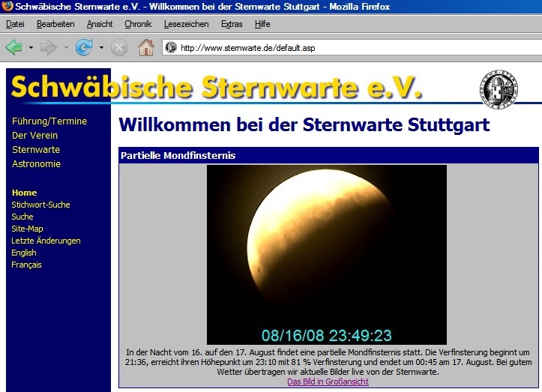Select the Home sidebar link
The height and width of the screenshot is (392, 542).
click(24, 193)
